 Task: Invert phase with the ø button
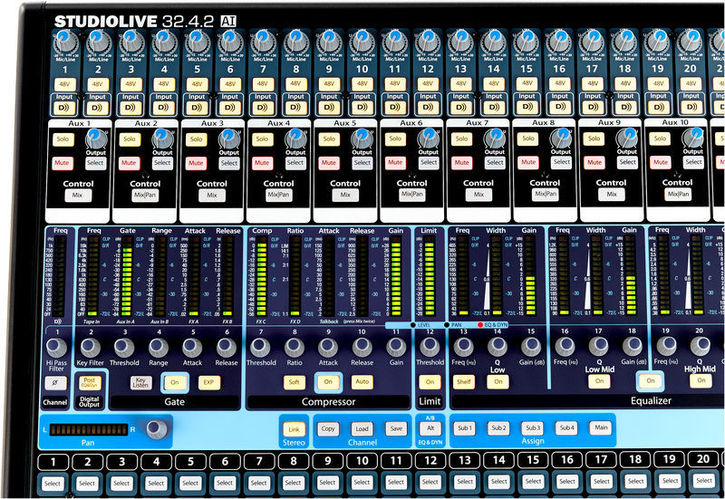pyautogui.click(x=55, y=383)
